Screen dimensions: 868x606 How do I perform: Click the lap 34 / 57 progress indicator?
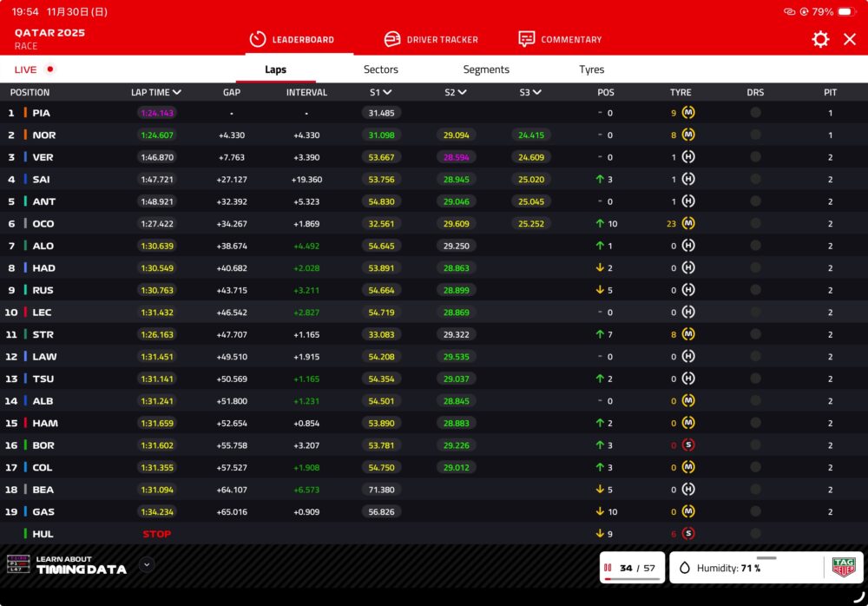pyautogui.click(x=632, y=568)
